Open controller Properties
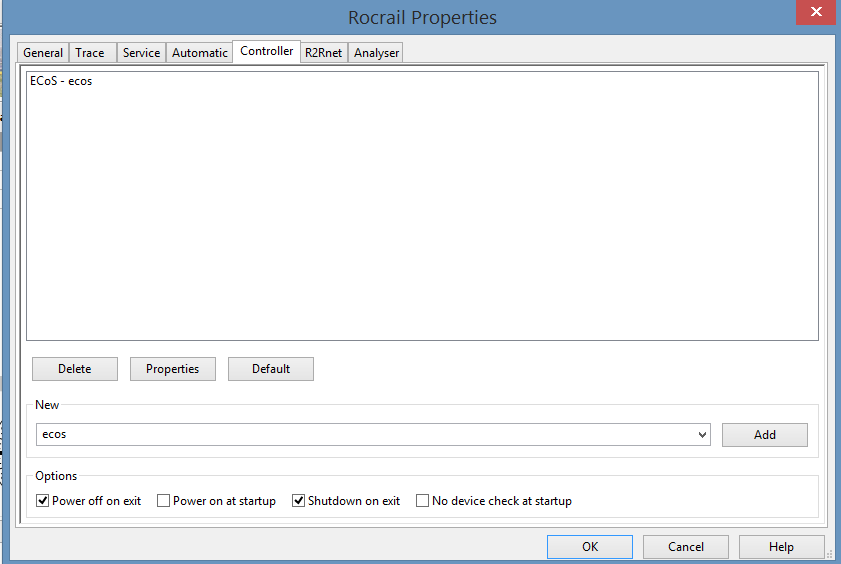 [x=172, y=369]
